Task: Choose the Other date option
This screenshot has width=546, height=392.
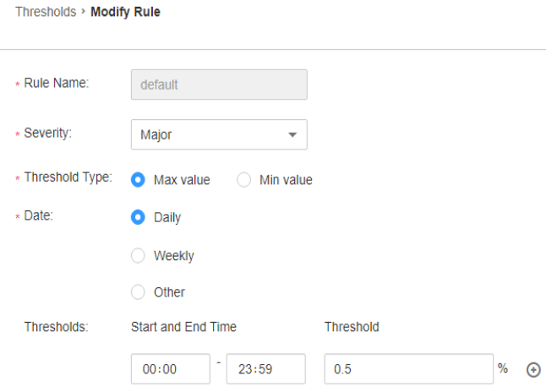Action: [x=138, y=292]
